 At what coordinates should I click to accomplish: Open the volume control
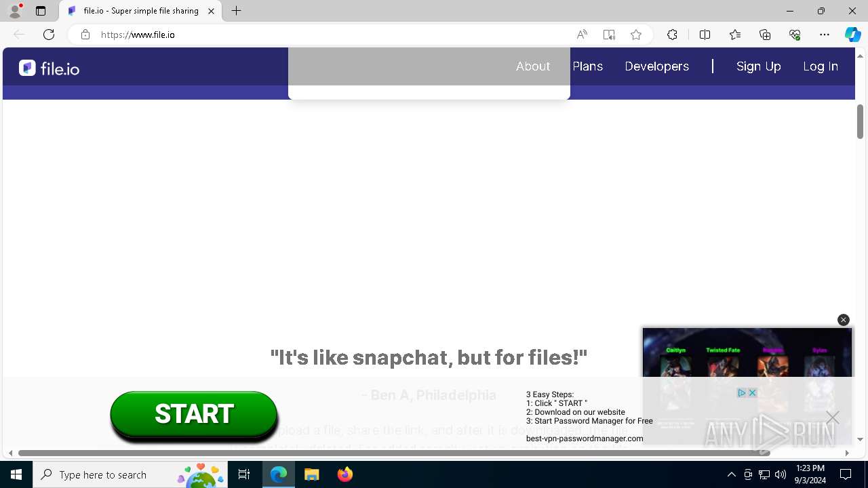781,474
